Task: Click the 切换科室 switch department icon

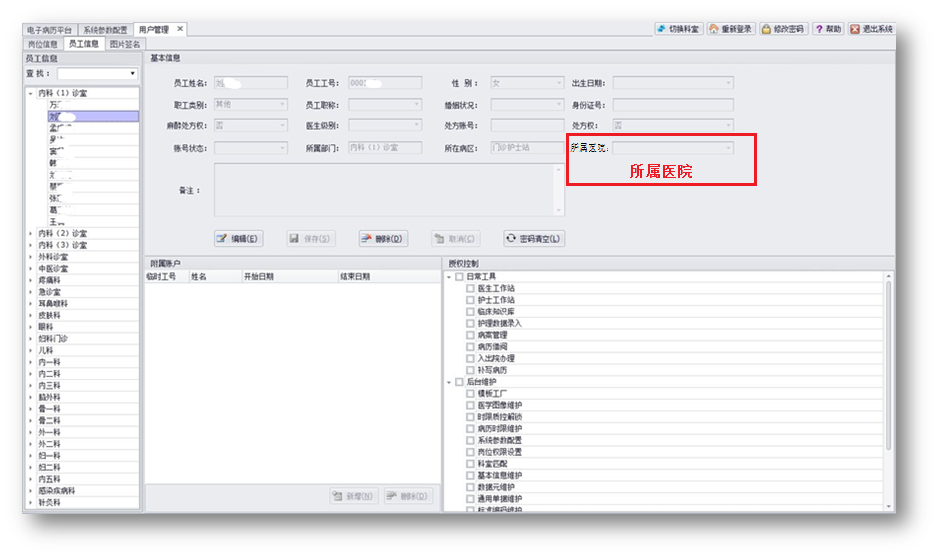Action: (x=662, y=29)
